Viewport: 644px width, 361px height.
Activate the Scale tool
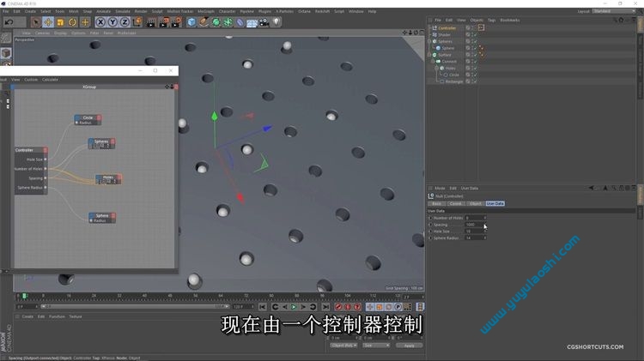(60, 22)
